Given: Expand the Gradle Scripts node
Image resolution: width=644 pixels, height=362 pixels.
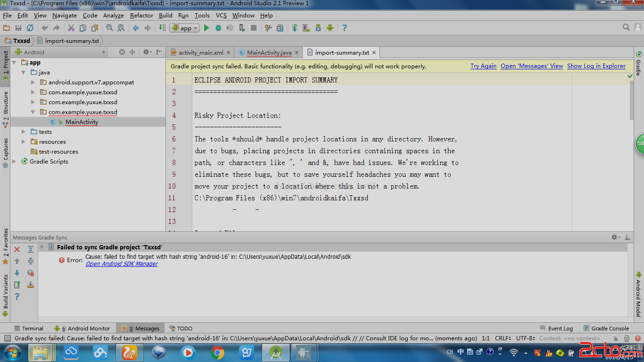Looking at the screenshot, I should click(x=14, y=162).
